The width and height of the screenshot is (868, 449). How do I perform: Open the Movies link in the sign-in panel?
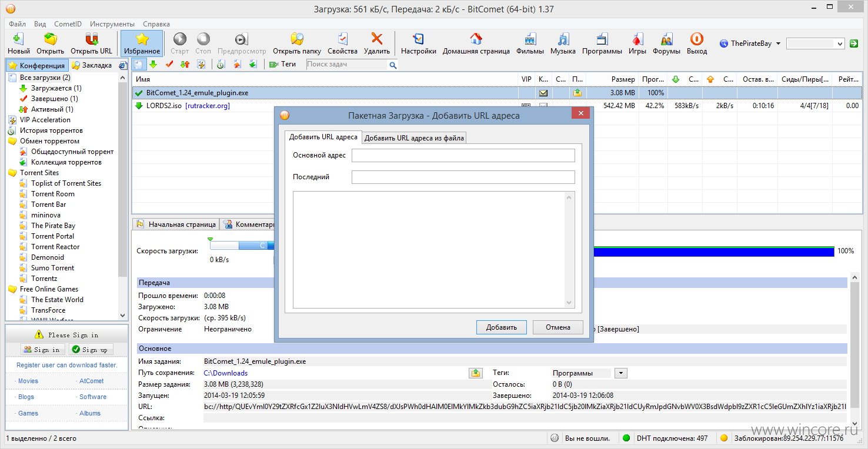pos(28,381)
